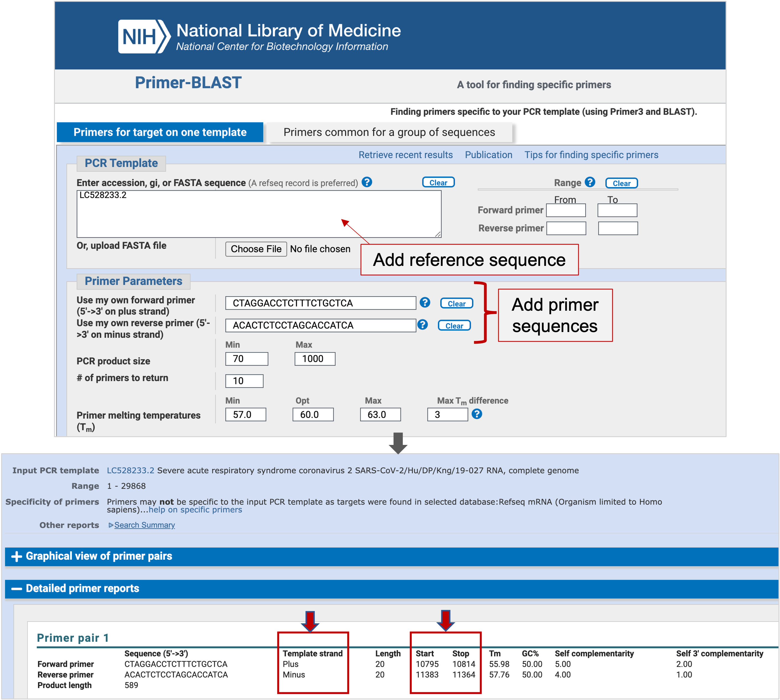Open help icon for FASTA sequence entry

tap(367, 182)
